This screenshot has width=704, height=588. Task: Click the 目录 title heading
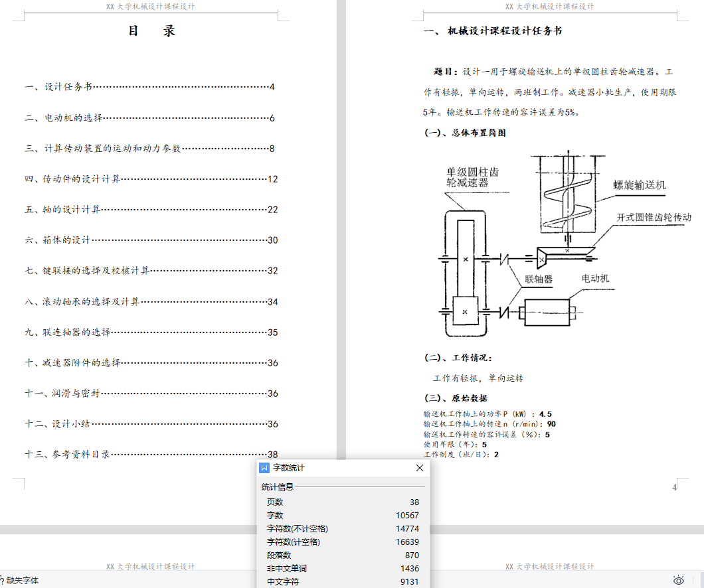point(151,31)
